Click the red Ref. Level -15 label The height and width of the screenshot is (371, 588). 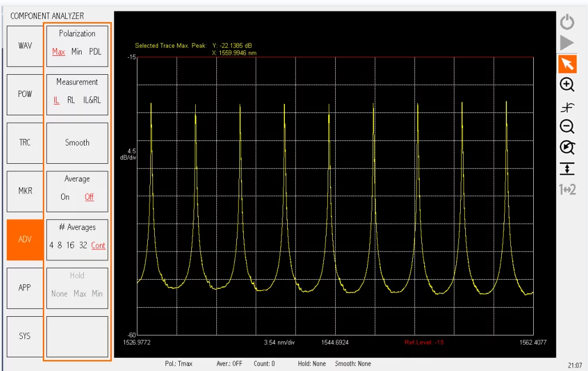[424, 342]
